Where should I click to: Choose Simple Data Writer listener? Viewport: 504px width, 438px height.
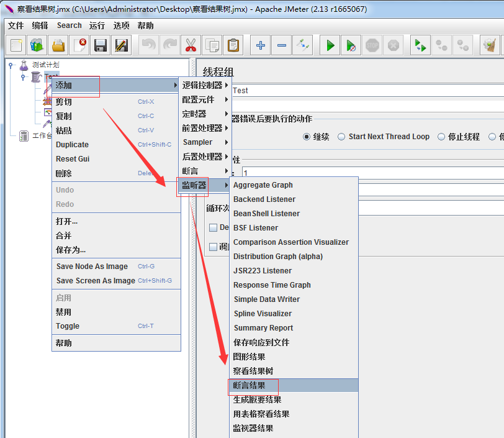tap(294, 299)
